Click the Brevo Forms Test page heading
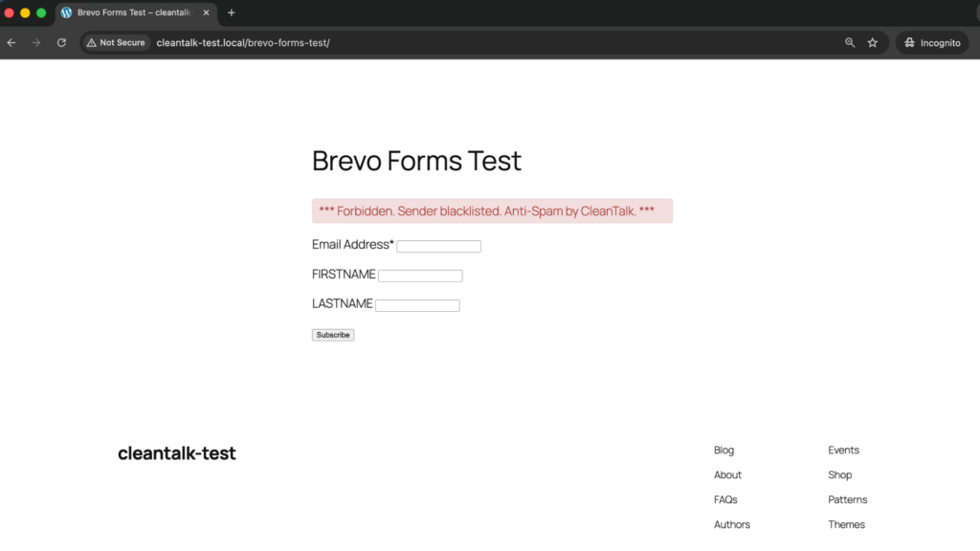This screenshot has width=980, height=551. [416, 161]
